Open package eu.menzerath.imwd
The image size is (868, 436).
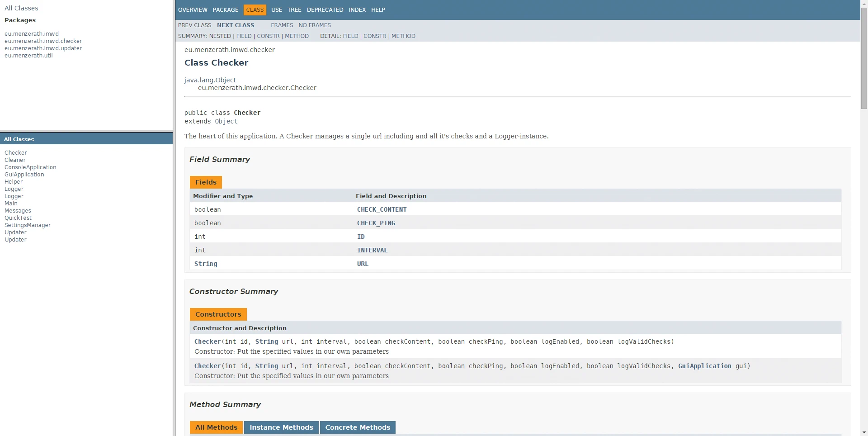coord(32,34)
